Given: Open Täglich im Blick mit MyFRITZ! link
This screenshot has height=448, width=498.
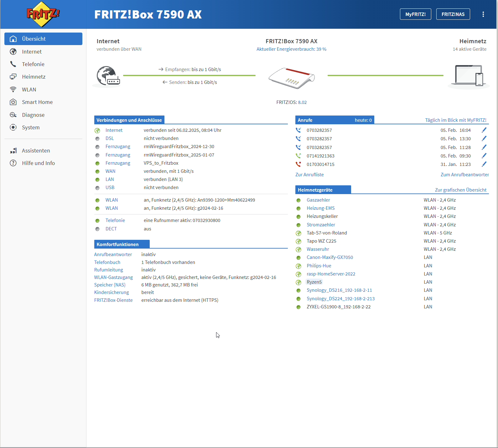Looking at the screenshot, I should click(456, 120).
